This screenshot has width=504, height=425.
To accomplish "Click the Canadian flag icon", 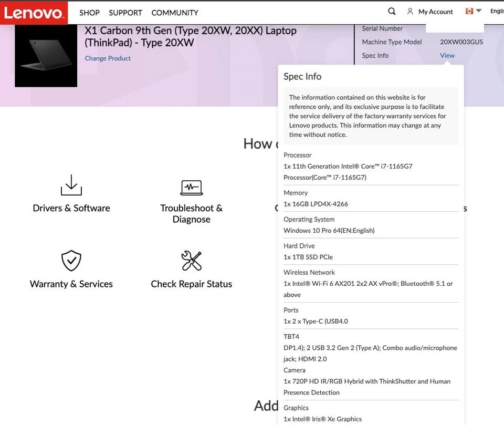I will [469, 11].
